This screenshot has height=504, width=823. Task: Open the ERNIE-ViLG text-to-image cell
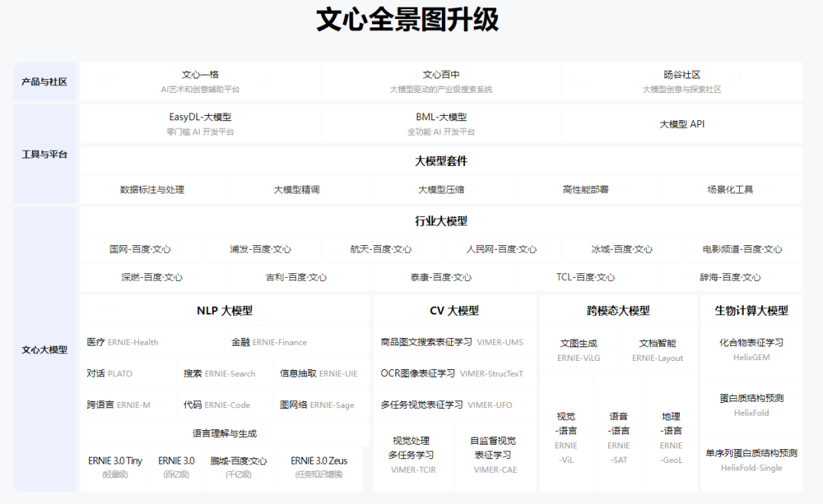[x=578, y=350]
